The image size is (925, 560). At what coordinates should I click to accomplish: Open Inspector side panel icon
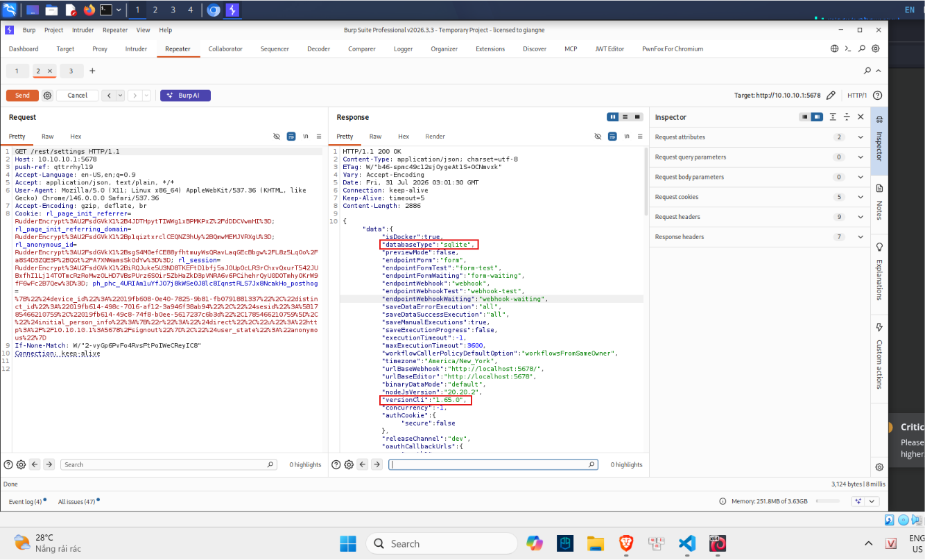(x=879, y=120)
